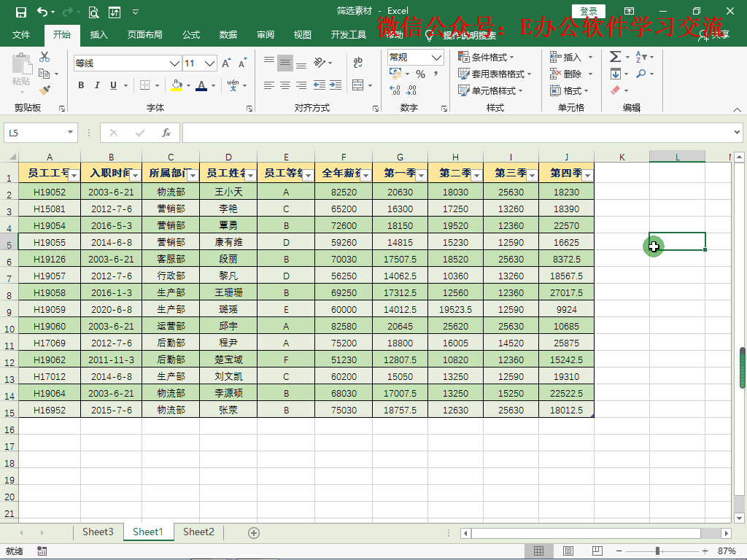This screenshot has height=560, width=747.
Task: Click the Clear eraser icon
Action: coord(615,90)
